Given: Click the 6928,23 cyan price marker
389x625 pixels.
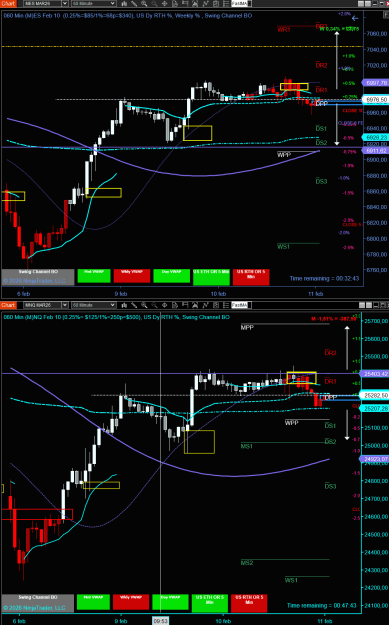Looking at the screenshot, I should [375, 137].
